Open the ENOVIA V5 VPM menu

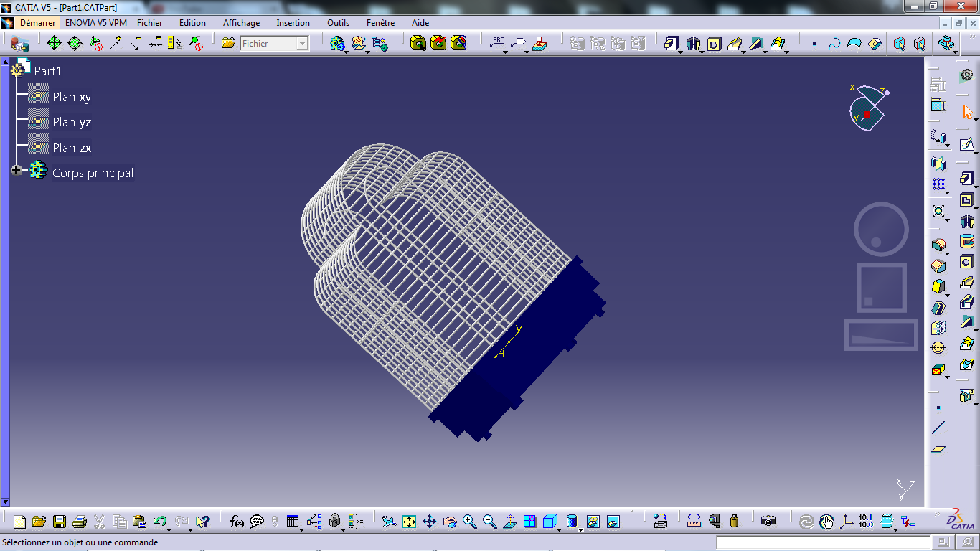pos(96,23)
